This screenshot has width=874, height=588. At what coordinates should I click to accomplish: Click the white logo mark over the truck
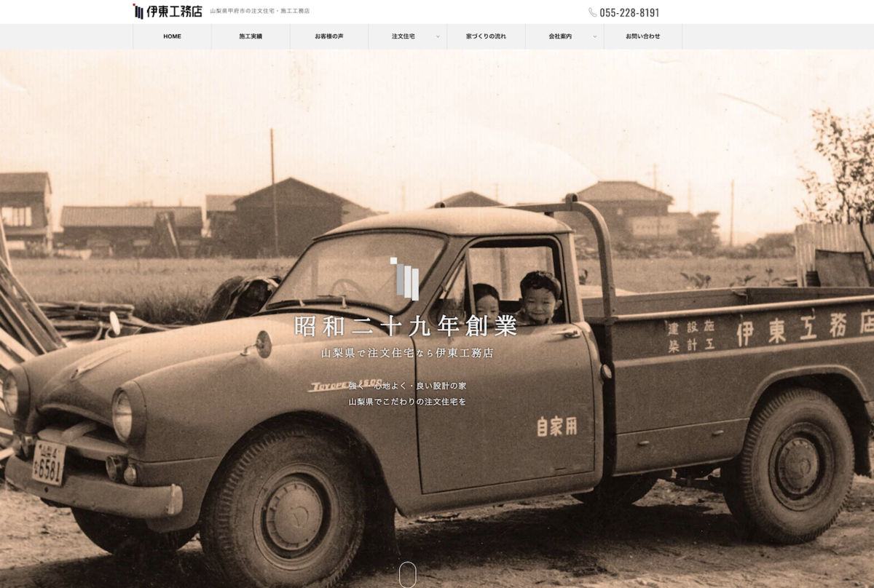[x=405, y=279]
